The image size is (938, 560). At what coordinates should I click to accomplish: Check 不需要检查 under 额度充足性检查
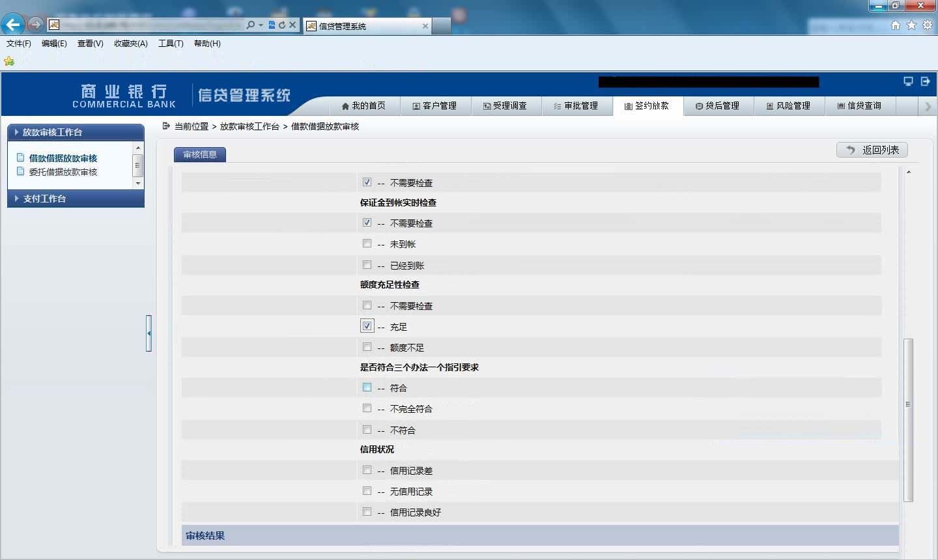click(x=367, y=305)
